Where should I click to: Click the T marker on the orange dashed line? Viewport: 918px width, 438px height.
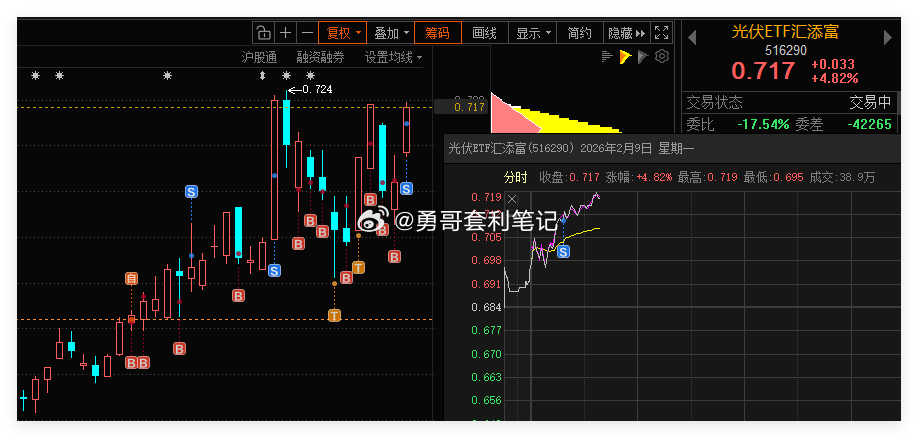click(x=334, y=316)
